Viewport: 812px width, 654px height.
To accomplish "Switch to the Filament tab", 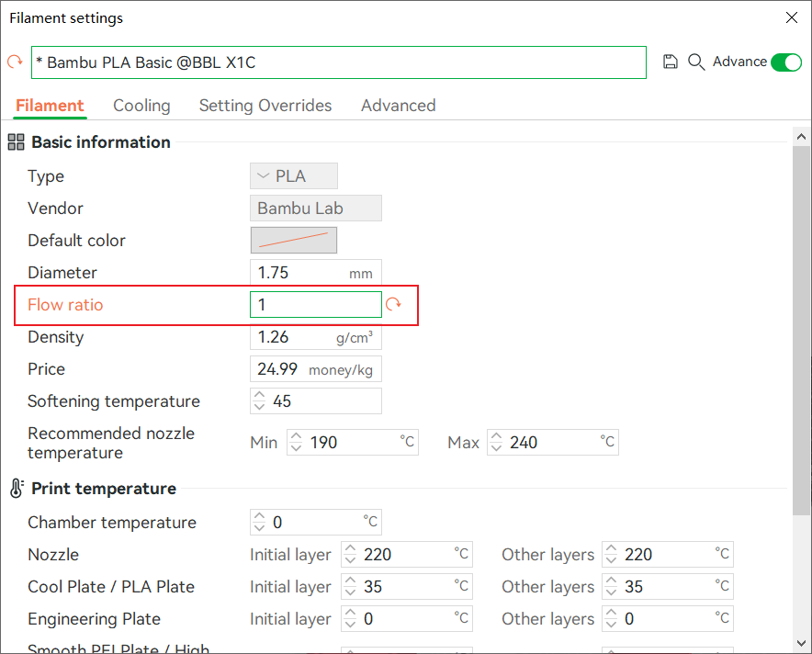I will tap(50, 106).
